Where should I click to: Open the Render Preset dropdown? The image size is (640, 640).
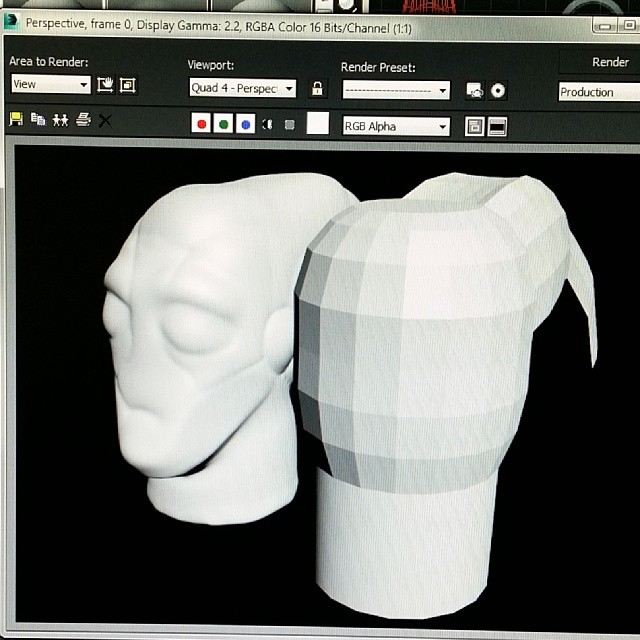pos(396,90)
